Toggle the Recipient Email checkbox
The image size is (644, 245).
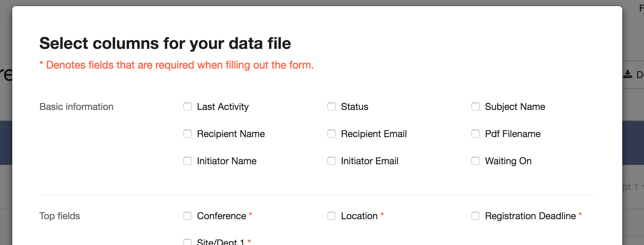(x=332, y=134)
